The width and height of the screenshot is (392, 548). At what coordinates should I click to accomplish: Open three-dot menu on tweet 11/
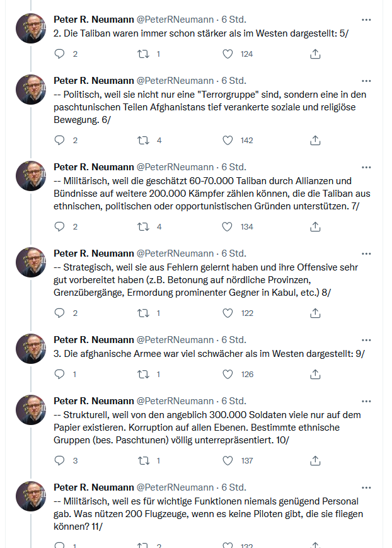(x=367, y=487)
